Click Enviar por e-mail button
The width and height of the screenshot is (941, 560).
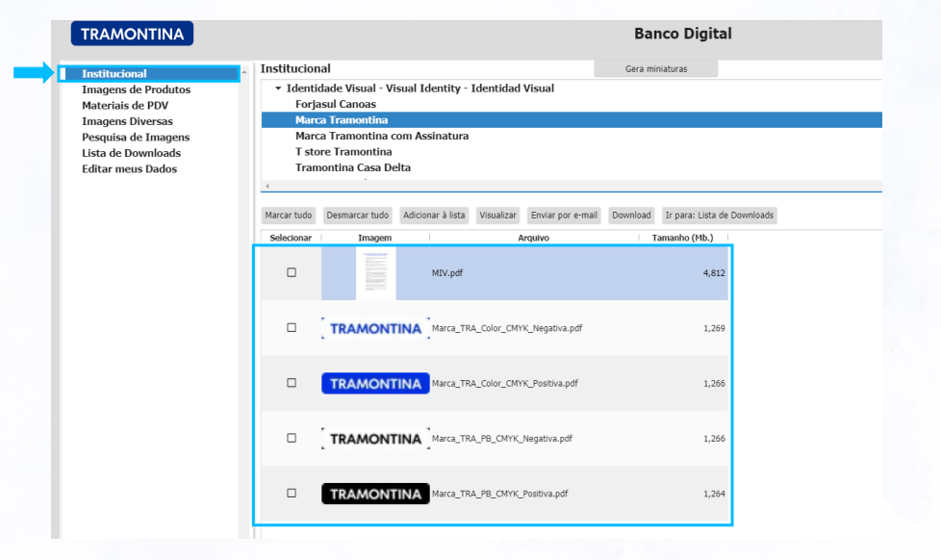tap(564, 215)
